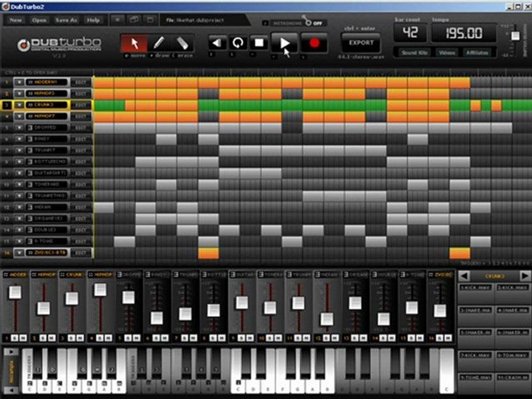
Task: Trigger the 4-SNARE sample pad
Action: (x=512, y=316)
